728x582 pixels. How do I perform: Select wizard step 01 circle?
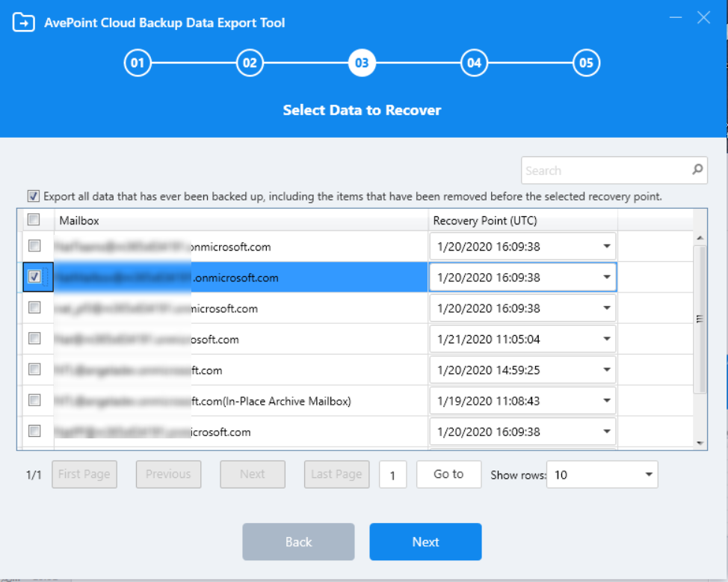pyautogui.click(x=137, y=63)
